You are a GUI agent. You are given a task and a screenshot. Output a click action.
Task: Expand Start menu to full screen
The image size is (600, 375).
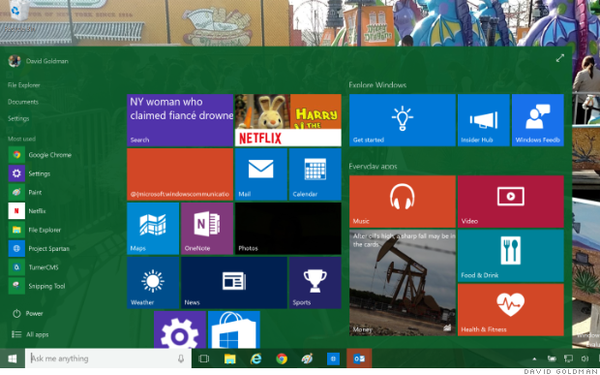pos(560,58)
